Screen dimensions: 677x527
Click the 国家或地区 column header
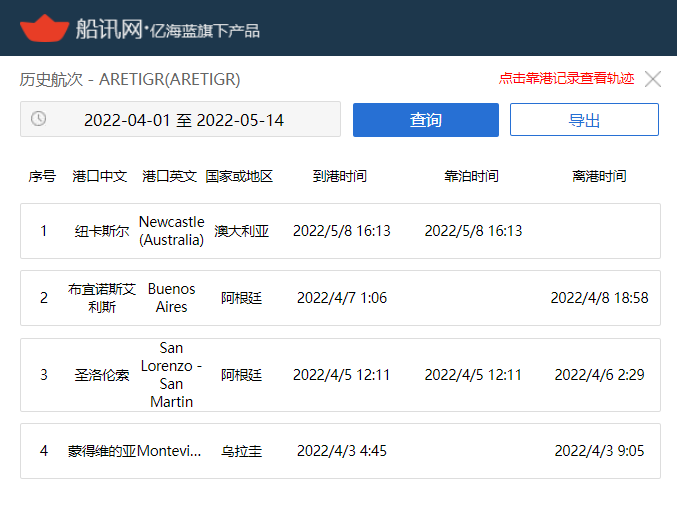pos(239,176)
